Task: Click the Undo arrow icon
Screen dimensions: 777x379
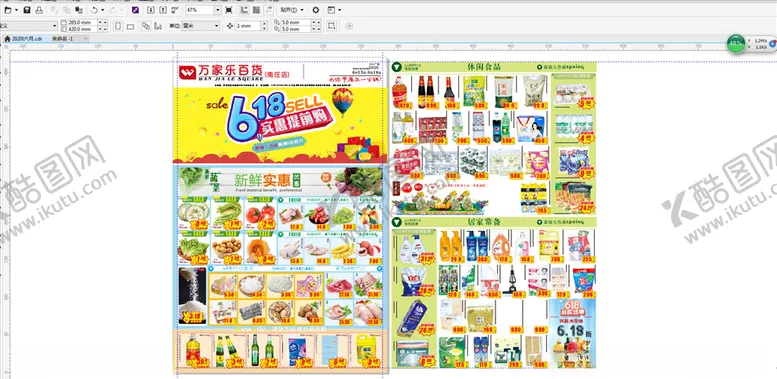Action: click(x=94, y=10)
